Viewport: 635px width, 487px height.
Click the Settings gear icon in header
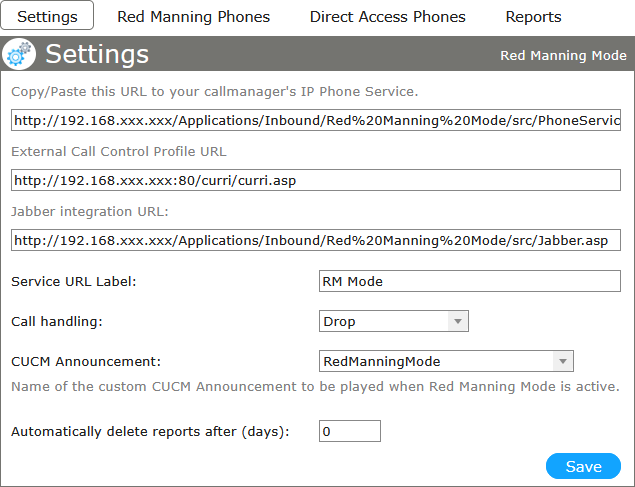click(x=20, y=55)
